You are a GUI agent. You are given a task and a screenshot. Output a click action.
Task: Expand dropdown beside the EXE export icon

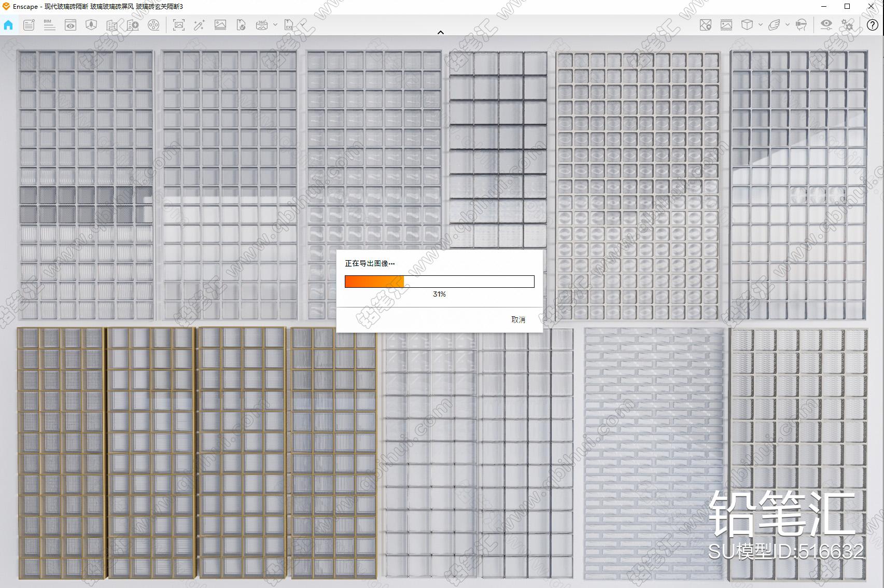[303, 25]
